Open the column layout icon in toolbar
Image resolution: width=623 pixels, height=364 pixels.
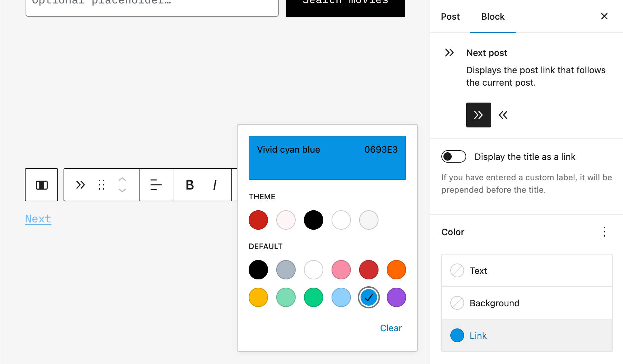(x=41, y=185)
